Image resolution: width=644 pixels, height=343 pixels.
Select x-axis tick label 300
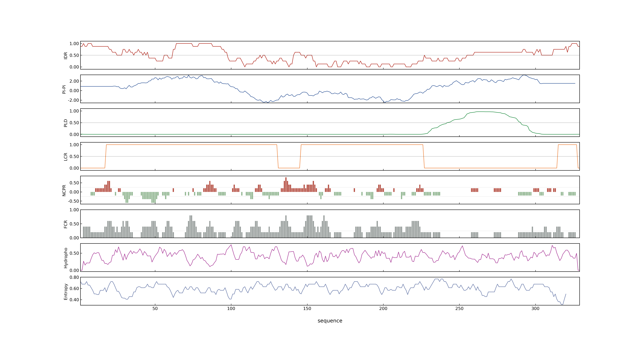[535, 309]
